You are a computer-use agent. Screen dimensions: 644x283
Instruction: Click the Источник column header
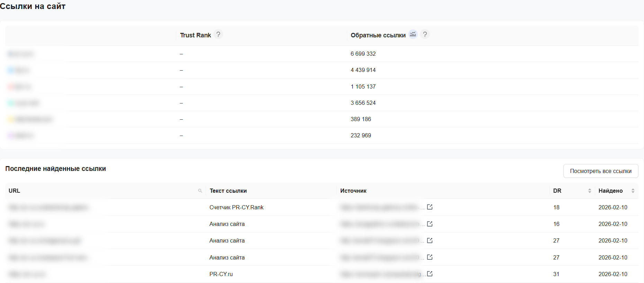point(353,191)
